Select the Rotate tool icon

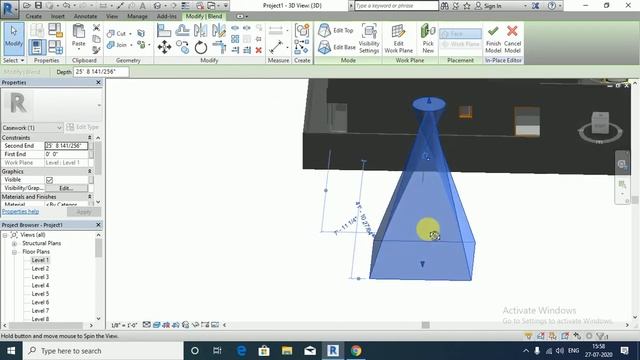(200, 48)
